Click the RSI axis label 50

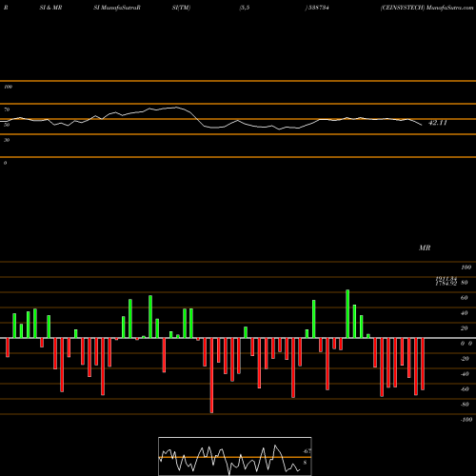pyautogui.click(x=7, y=125)
